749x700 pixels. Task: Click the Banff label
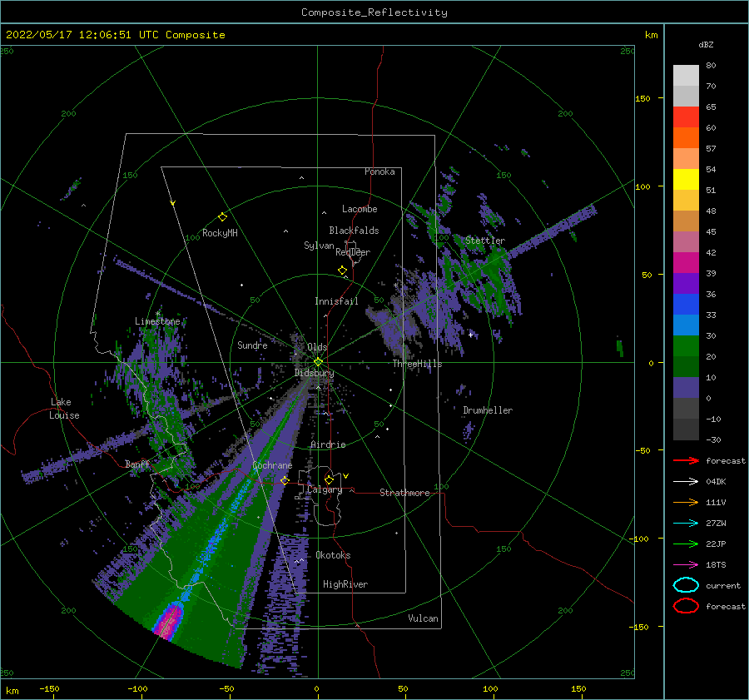137,464
